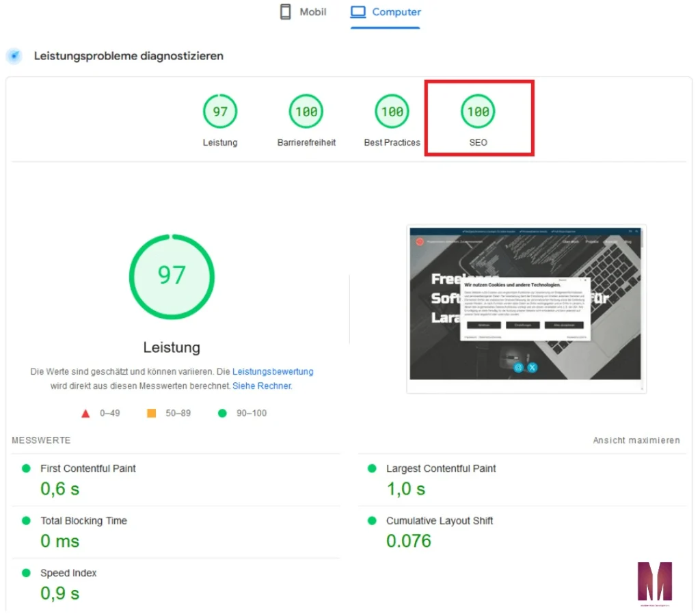Click the green circle 90–100 legend icon
This screenshot has height=616, width=700.
(221, 413)
